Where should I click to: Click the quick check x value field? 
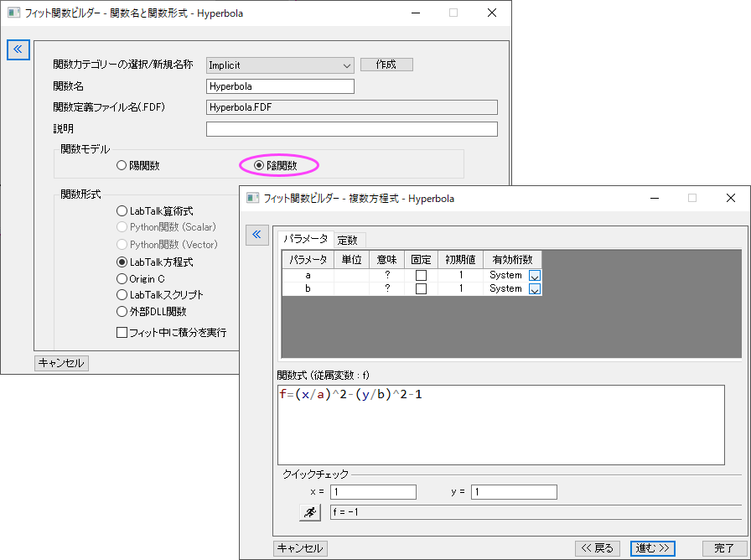pos(373,492)
